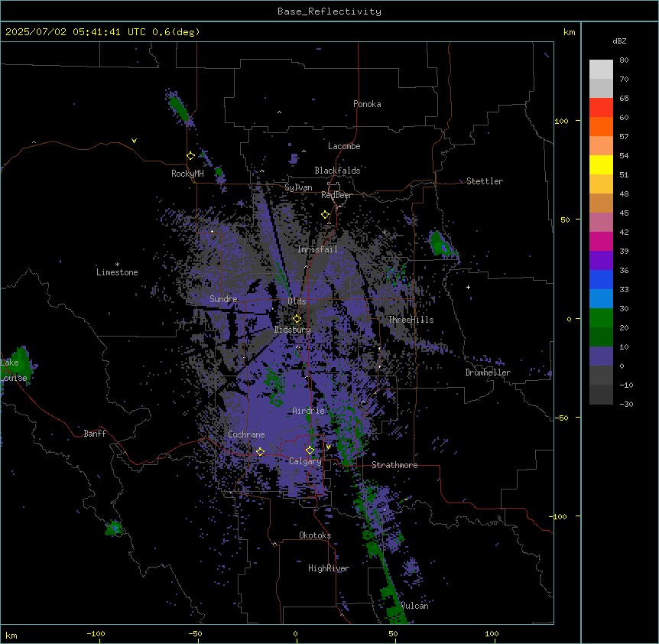
Task: Select the Drumheller label
Action: 488,372
